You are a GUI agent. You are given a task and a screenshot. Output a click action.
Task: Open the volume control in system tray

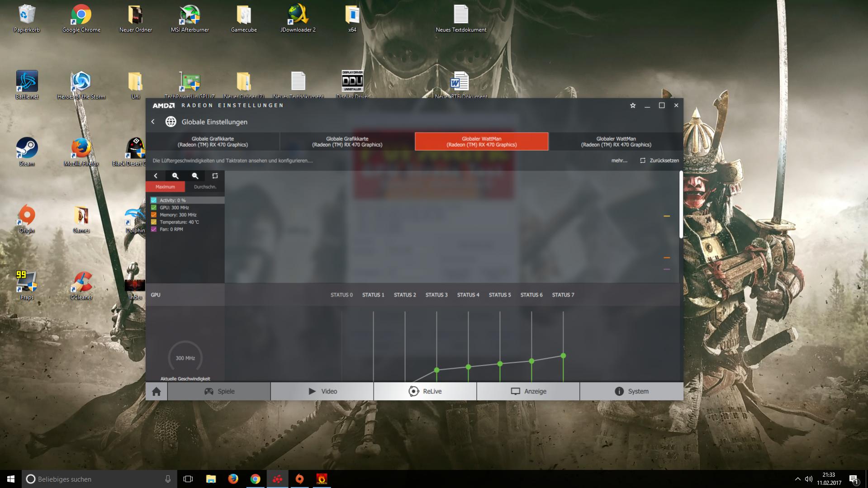click(809, 479)
